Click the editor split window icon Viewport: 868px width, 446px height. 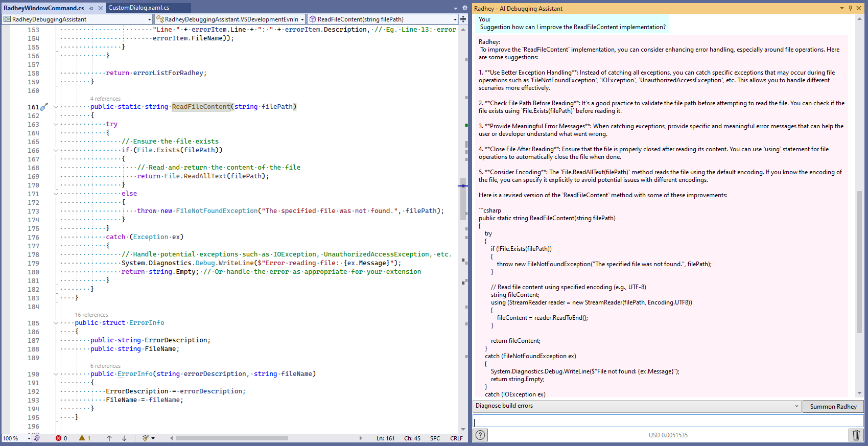(x=463, y=19)
